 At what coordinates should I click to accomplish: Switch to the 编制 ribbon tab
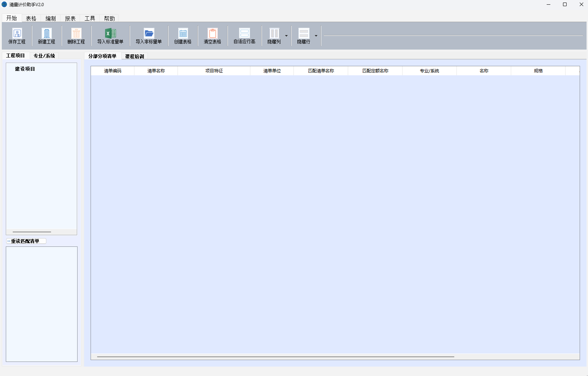51,18
